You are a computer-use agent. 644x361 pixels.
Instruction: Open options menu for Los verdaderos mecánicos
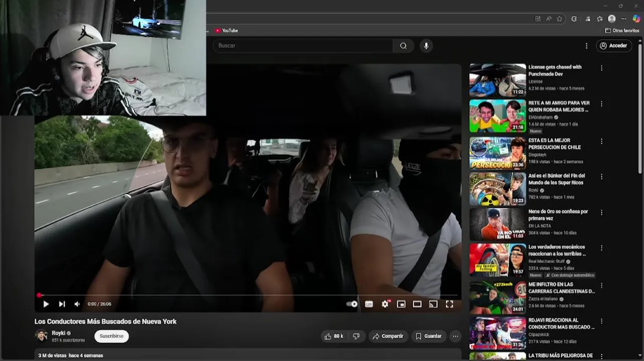click(x=601, y=248)
